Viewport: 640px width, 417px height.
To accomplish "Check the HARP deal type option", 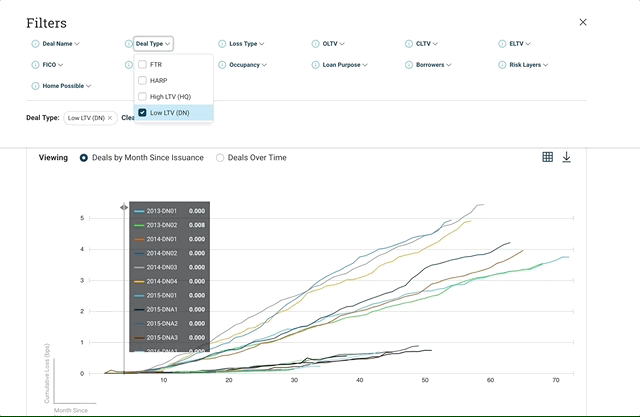I will (142, 80).
